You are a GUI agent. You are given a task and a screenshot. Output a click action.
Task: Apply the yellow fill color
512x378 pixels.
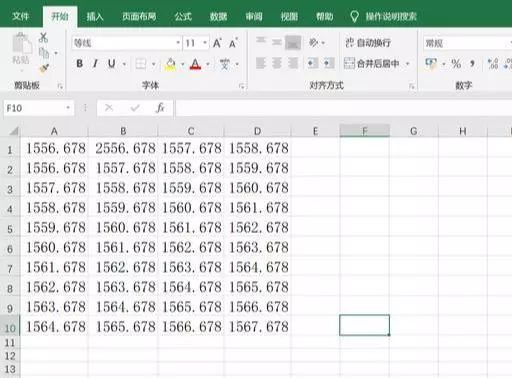point(170,64)
